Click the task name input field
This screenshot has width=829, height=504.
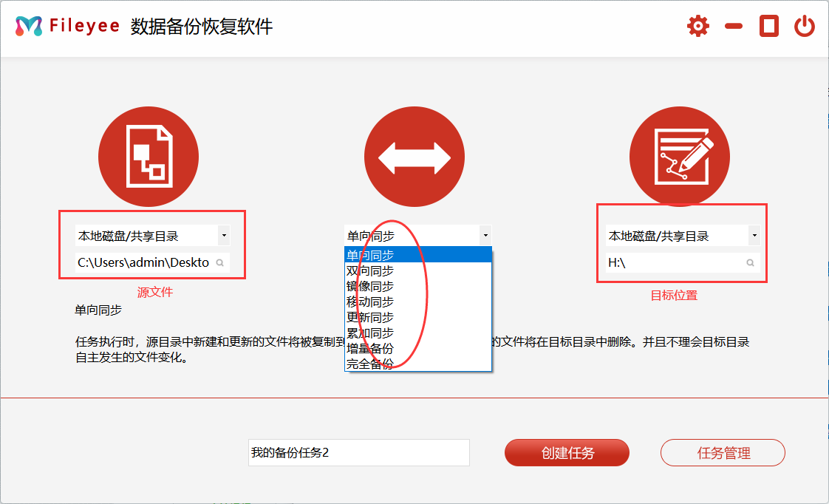(x=358, y=453)
